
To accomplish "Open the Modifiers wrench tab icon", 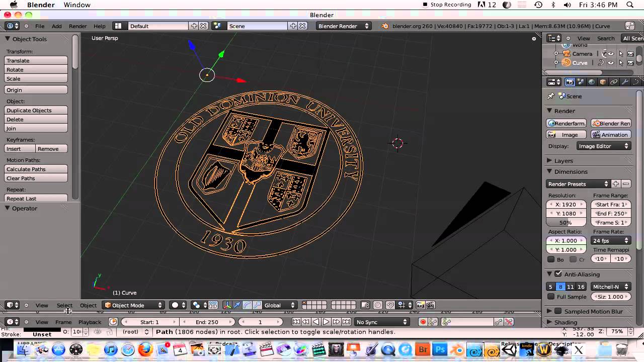I will [625, 82].
